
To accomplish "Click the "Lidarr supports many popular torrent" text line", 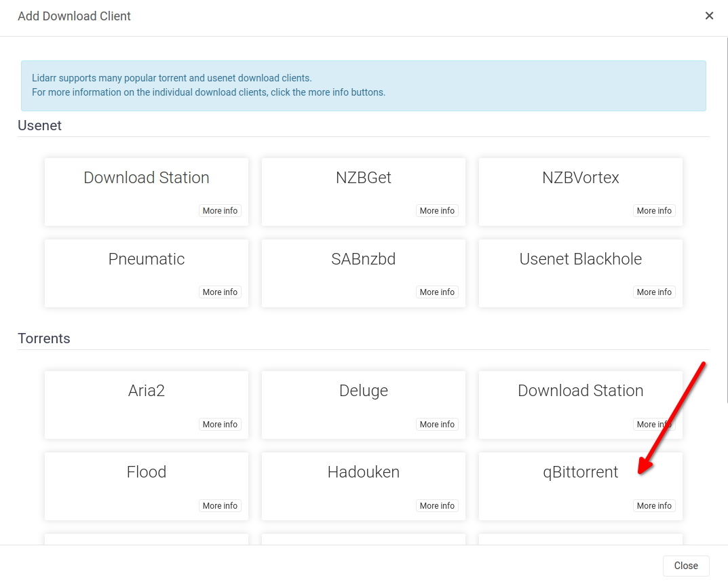I will (x=172, y=78).
